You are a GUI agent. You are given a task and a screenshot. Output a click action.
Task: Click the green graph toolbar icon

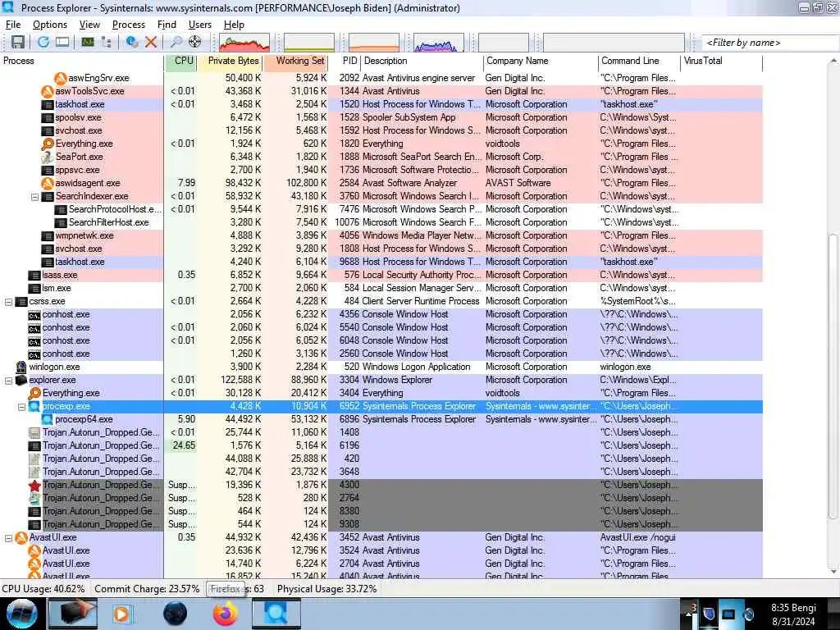pyautogui.click(x=88, y=43)
